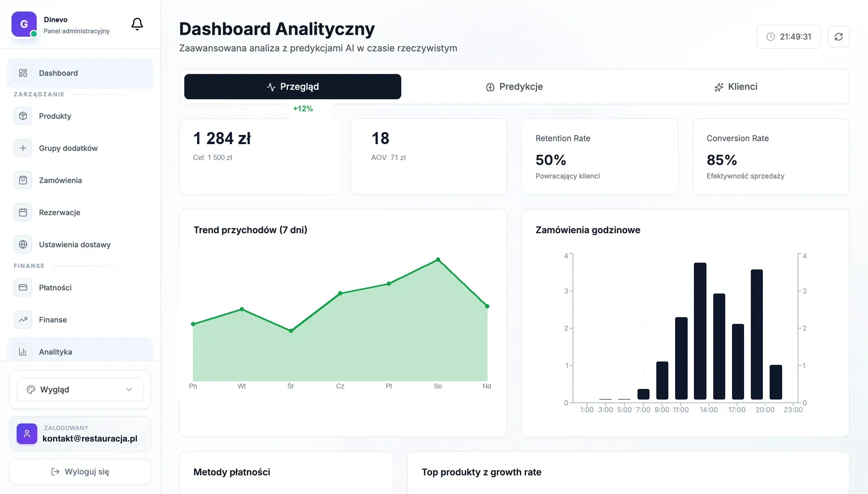Go to Zamówienia section

tap(80, 180)
